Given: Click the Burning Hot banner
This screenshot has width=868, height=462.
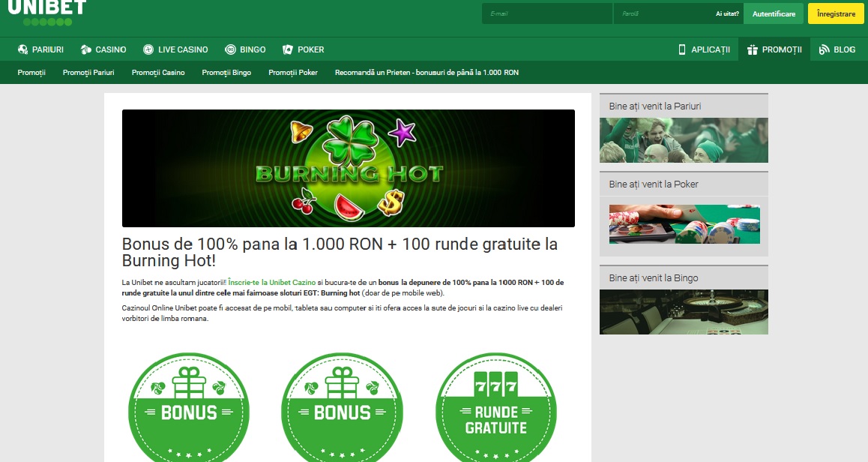Looking at the screenshot, I should [x=349, y=168].
